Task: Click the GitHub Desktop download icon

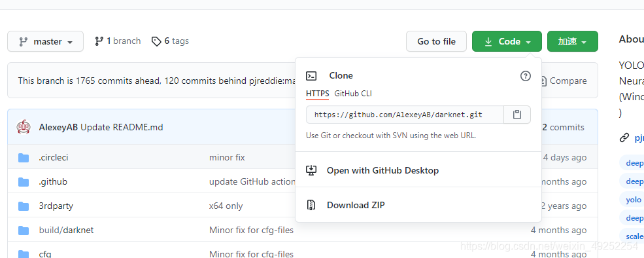Action: pos(311,170)
